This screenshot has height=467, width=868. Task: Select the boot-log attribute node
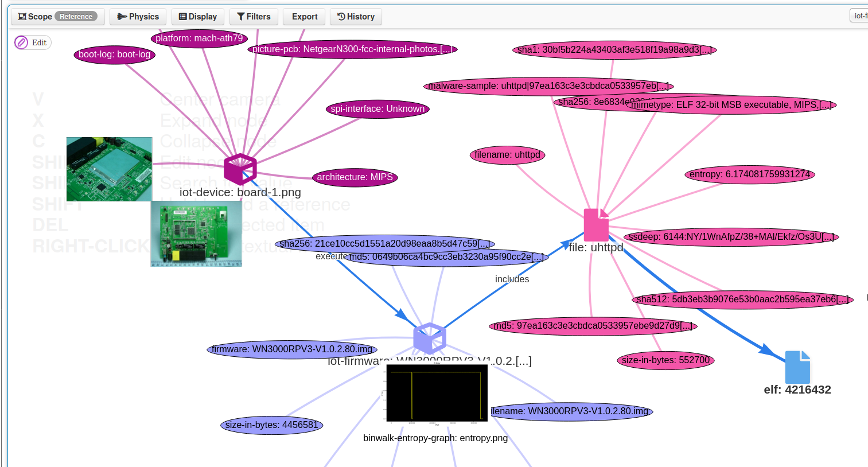[114, 55]
